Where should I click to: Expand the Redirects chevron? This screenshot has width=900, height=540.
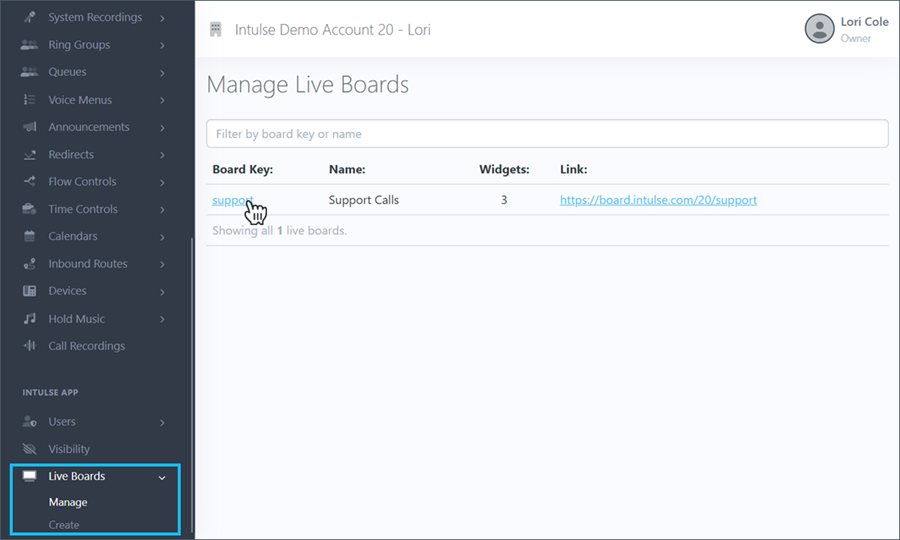click(162, 155)
